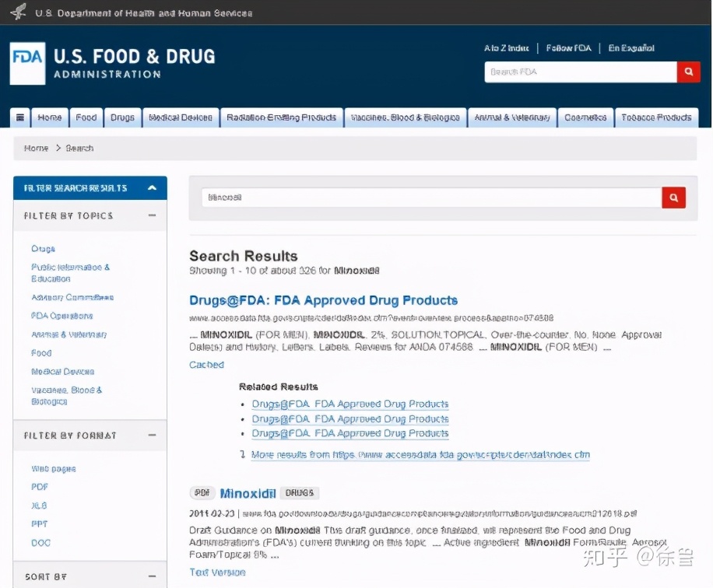Open second related Drugs@FDA result link
Image resolution: width=713 pixels, height=588 pixels.
[350, 418]
